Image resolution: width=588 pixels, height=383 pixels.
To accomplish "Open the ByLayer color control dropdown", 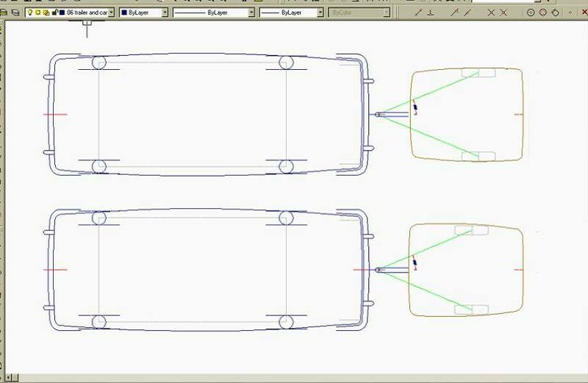I will [163, 12].
